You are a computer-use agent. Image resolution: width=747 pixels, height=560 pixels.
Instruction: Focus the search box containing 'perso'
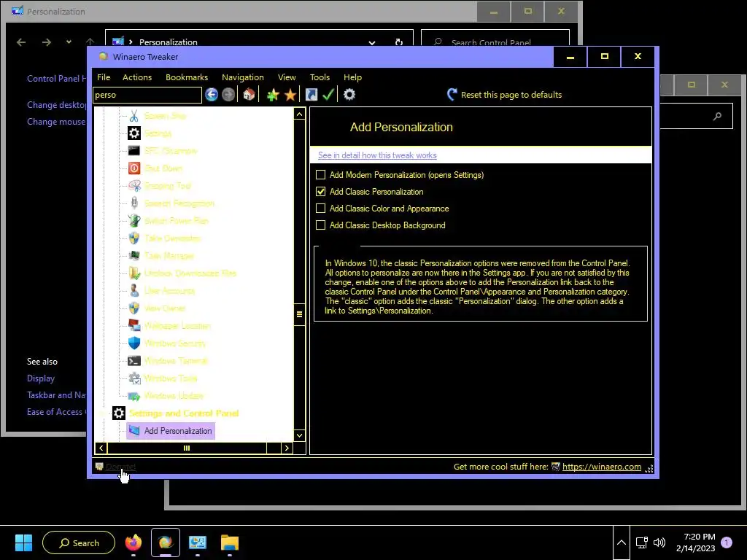pos(147,95)
